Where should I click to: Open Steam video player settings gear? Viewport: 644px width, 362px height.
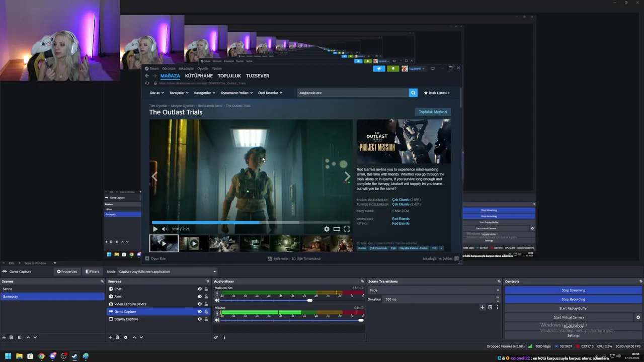pos(327,229)
